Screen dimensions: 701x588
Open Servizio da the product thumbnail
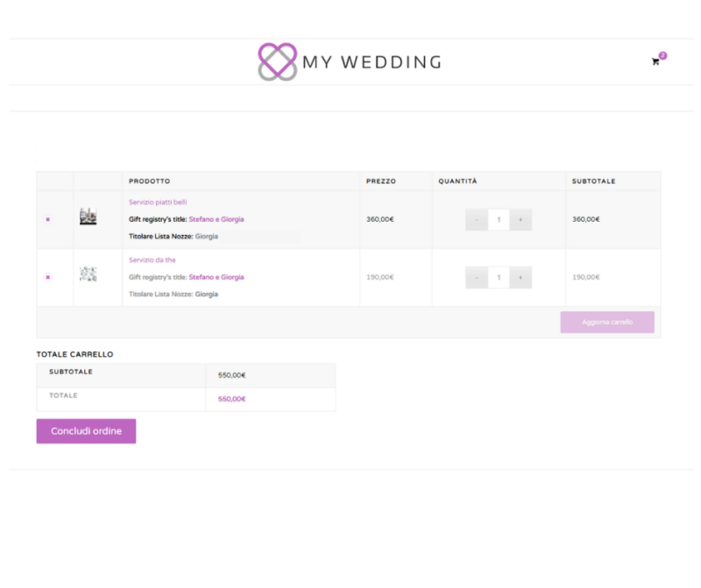pos(88,274)
